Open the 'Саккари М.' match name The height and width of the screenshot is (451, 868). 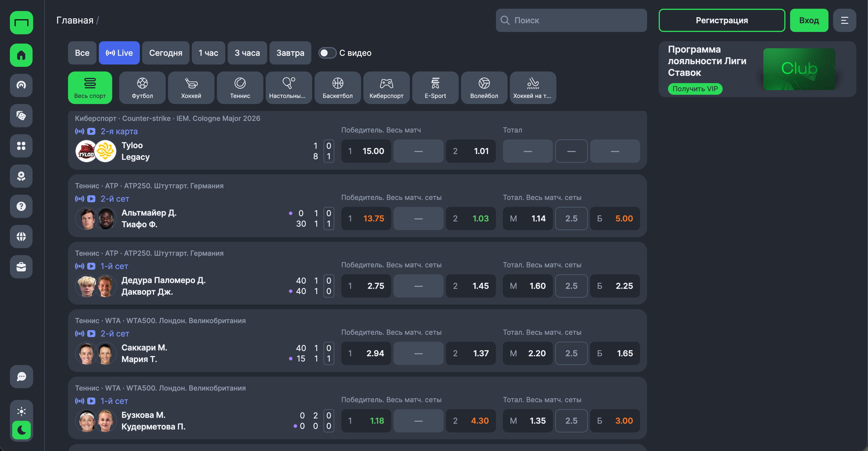(144, 348)
